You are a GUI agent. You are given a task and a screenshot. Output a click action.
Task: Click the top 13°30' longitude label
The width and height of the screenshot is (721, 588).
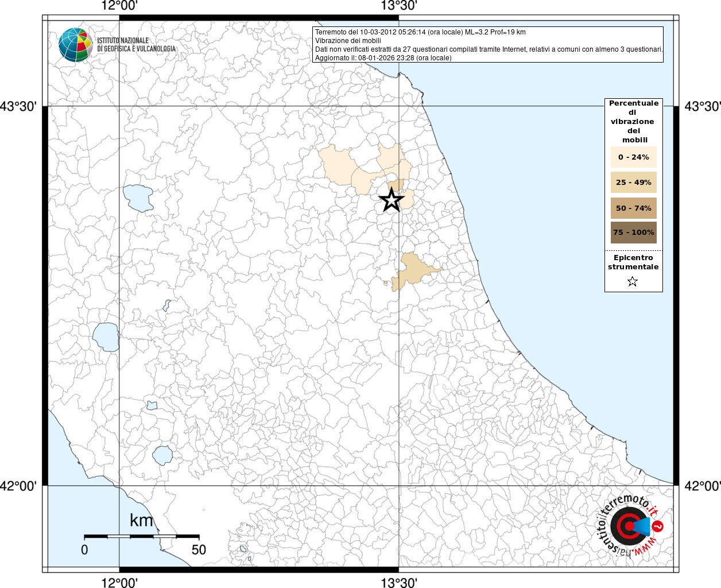click(x=399, y=6)
